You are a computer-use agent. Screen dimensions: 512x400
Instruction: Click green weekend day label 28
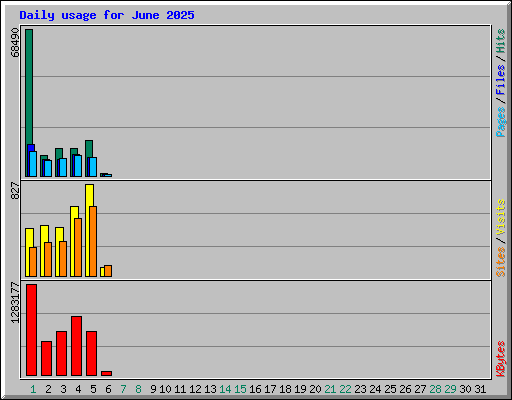click(435, 389)
